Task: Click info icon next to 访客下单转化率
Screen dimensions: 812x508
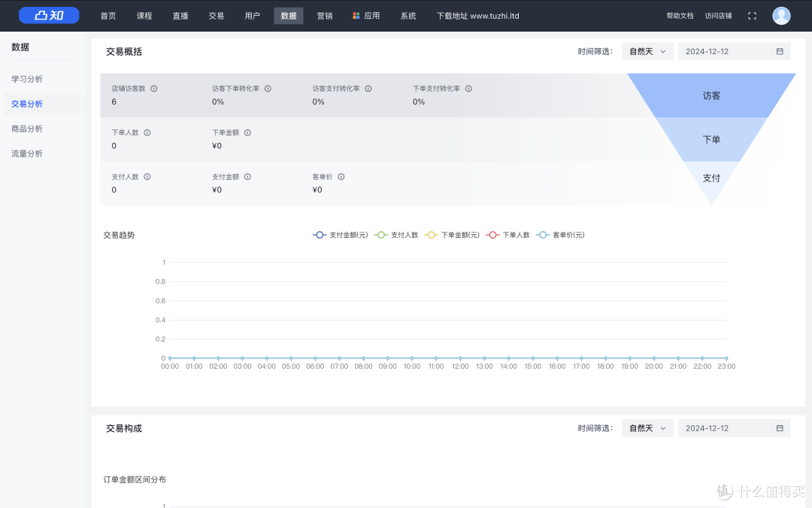Action: (x=268, y=89)
